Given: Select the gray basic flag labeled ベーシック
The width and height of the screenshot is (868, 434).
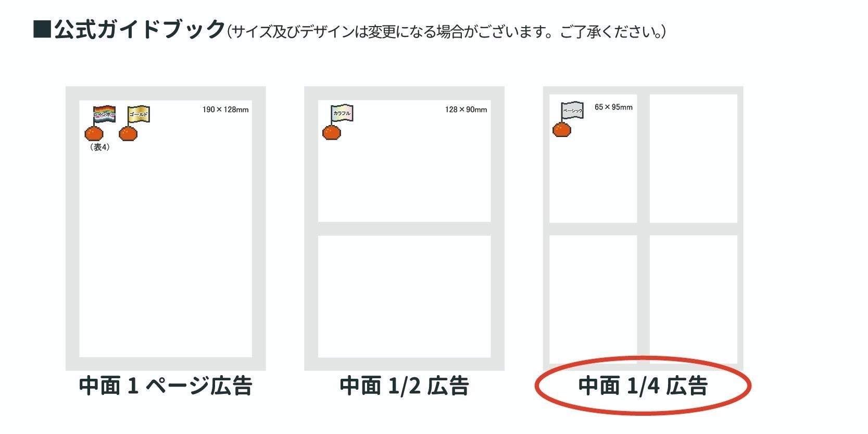Looking at the screenshot, I should pos(572,110).
